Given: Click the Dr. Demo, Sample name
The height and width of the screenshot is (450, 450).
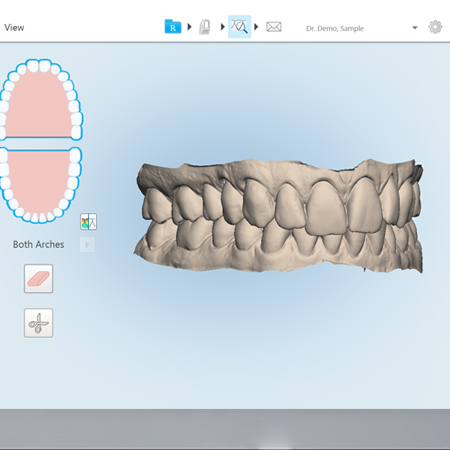Looking at the screenshot, I should [335, 28].
